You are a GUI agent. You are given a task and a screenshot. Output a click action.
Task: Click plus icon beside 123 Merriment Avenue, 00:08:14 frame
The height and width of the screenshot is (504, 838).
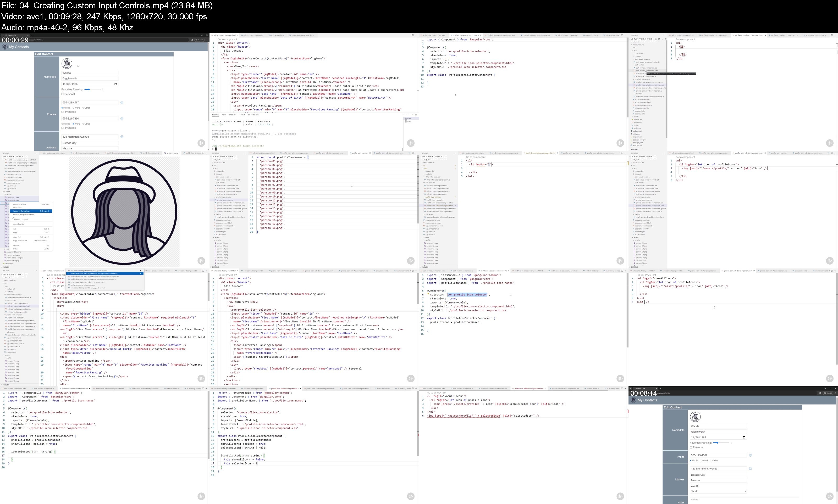[750, 469]
